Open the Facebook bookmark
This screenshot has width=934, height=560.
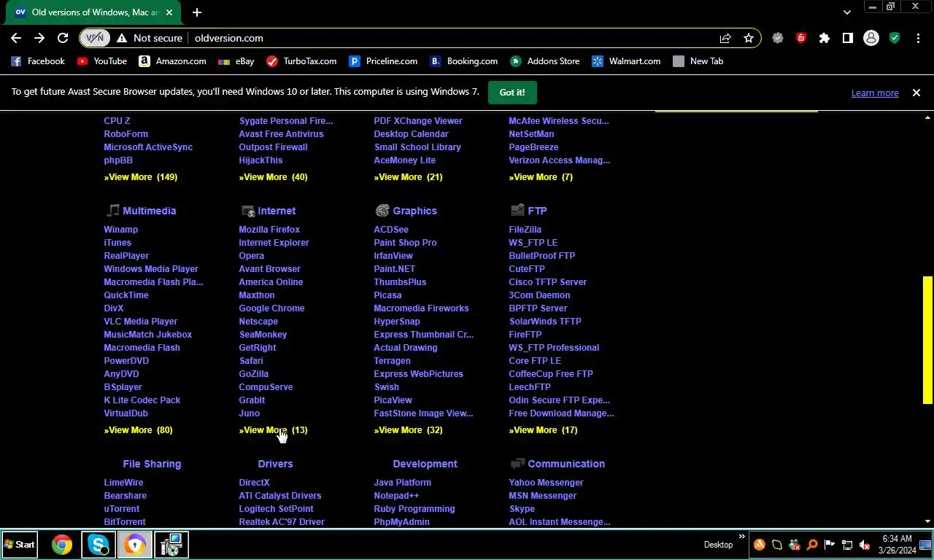pos(38,61)
